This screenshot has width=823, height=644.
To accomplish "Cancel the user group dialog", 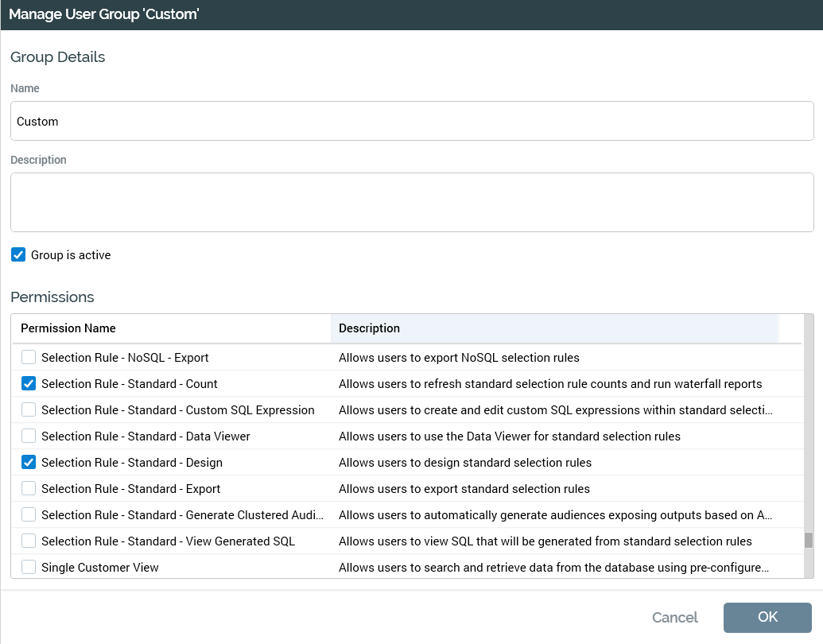I will pyautogui.click(x=674, y=617).
